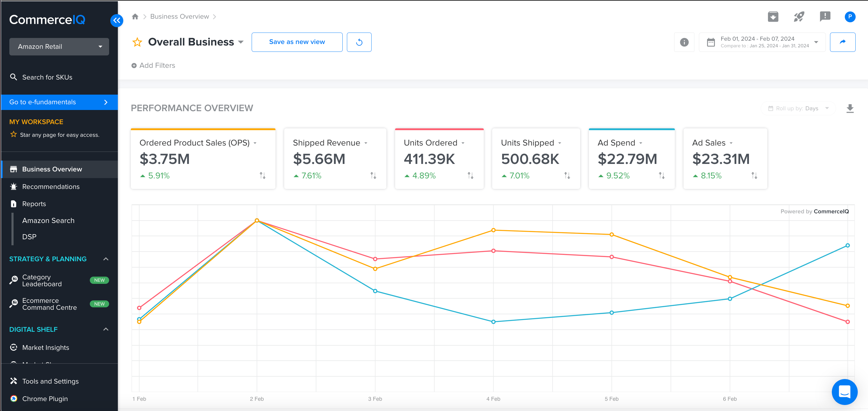This screenshot has height=411, width=868.
Task: Open the rocket icon in header
Action: click(799, 17)
